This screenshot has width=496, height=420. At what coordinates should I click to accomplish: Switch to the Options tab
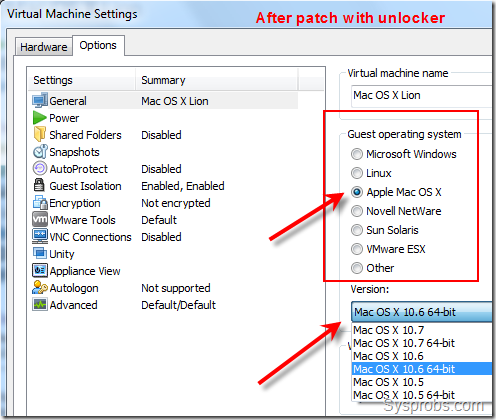[98, 45]
